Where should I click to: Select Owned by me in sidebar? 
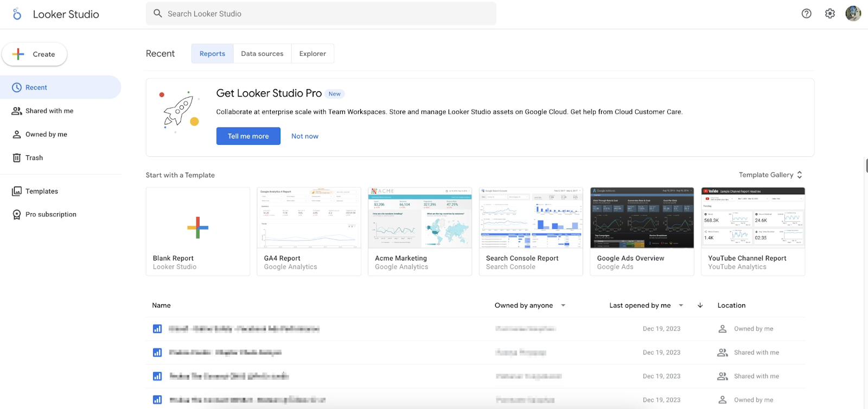tap(60, 135)
